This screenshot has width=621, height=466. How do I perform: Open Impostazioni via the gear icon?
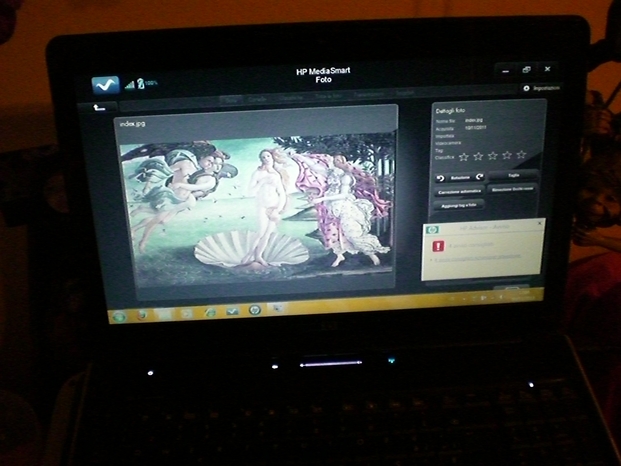(x=526, y=88)
